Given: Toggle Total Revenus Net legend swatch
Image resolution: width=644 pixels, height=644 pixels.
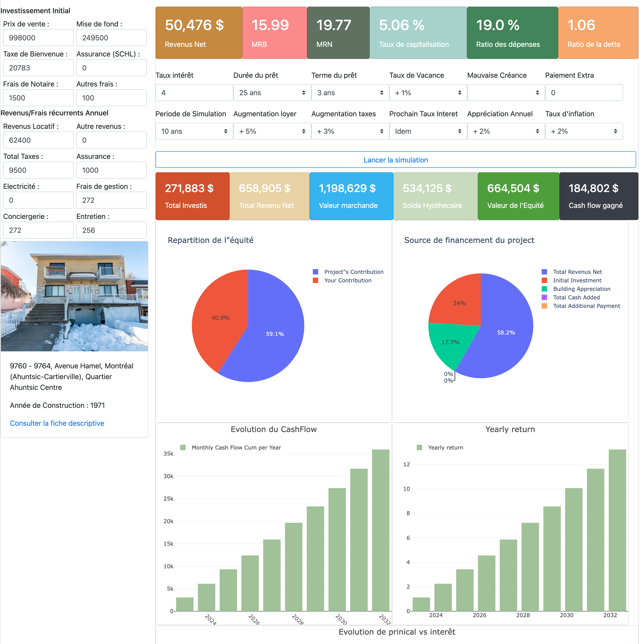Looking at the screenshot, I should pyautogui.click(x=544, y=272).
